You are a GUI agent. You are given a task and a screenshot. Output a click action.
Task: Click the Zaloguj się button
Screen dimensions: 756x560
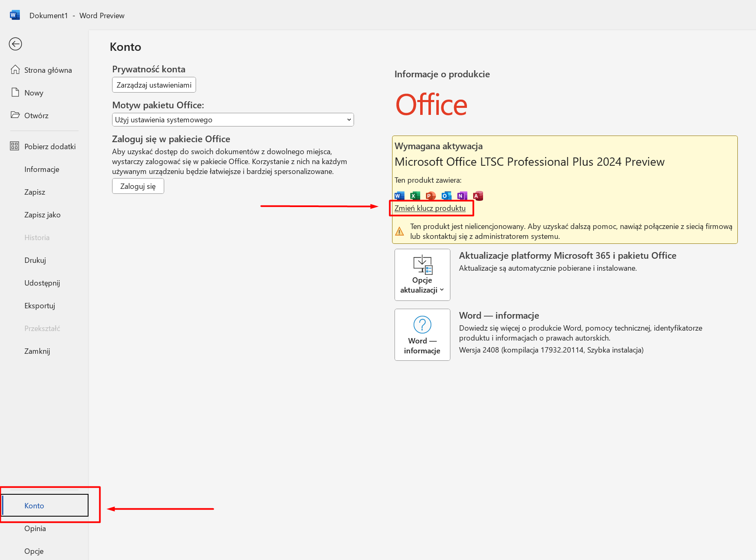[x=138, y=186]
